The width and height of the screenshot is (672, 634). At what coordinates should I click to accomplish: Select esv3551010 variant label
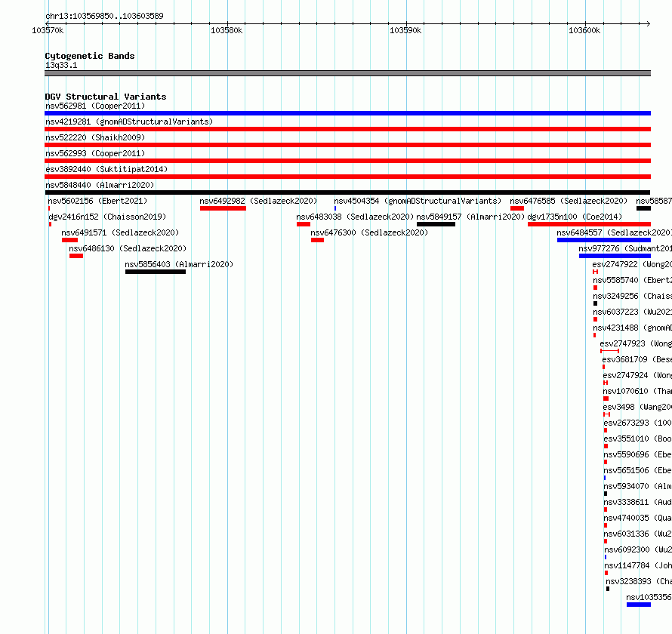tap(638, 439)
